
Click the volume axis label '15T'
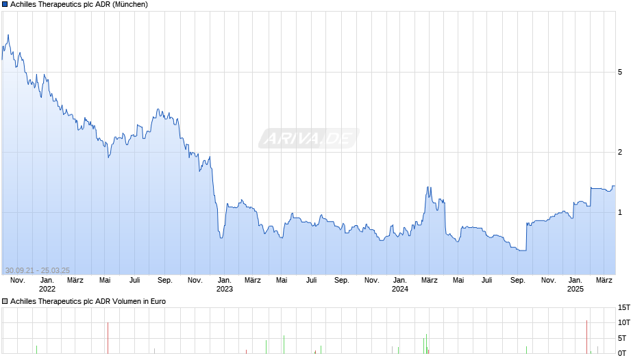(x=624, y=307)
